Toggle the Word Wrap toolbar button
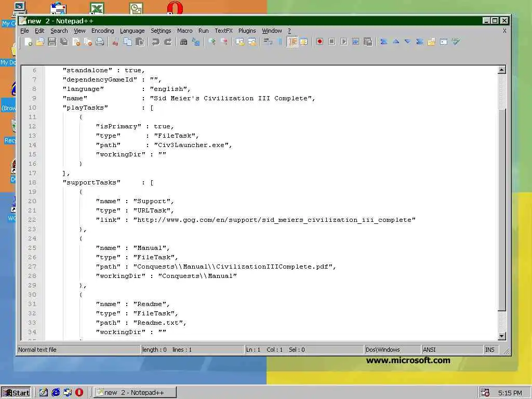 [x=268, y=42]
